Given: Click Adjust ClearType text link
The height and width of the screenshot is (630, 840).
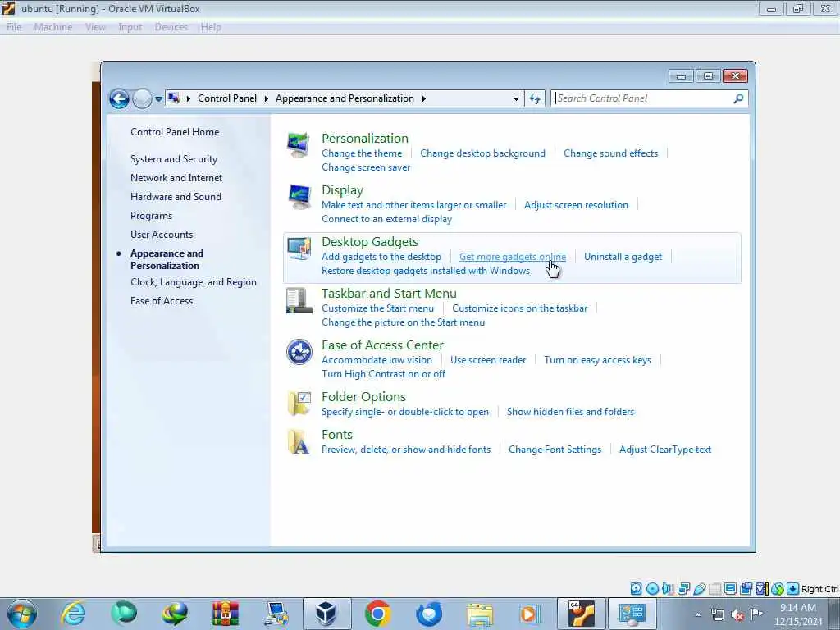Looking at the screenshot, I should tap(665, 450).
